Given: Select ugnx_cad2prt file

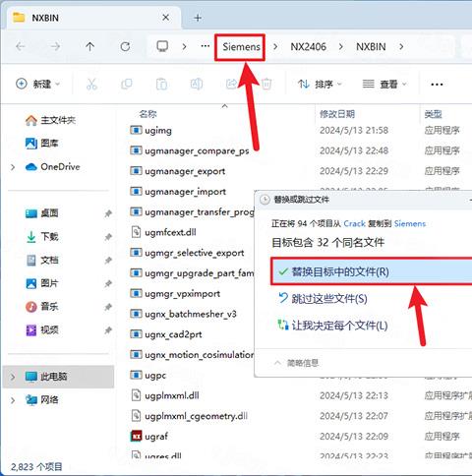Looking at the screenshot, I should click(x=166, y=334).
